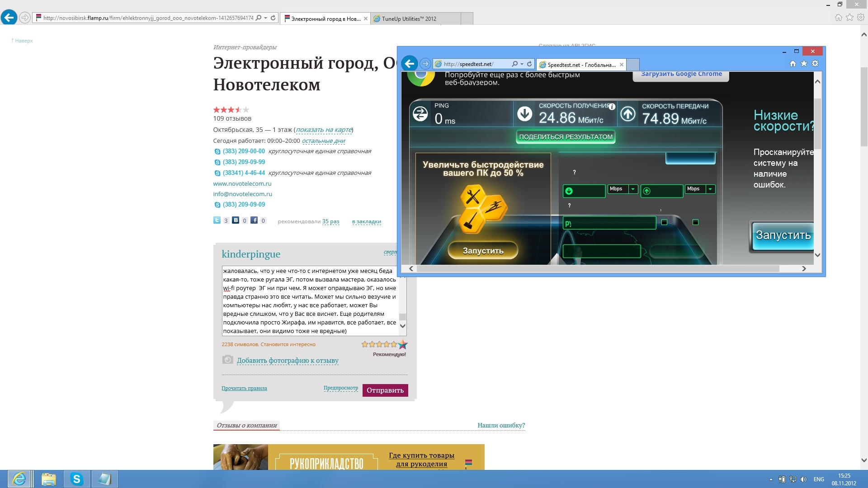Open upload speed Mbps units dropdown
The image size is (868, 488).
pyautogui.click(x=710, y=189)
